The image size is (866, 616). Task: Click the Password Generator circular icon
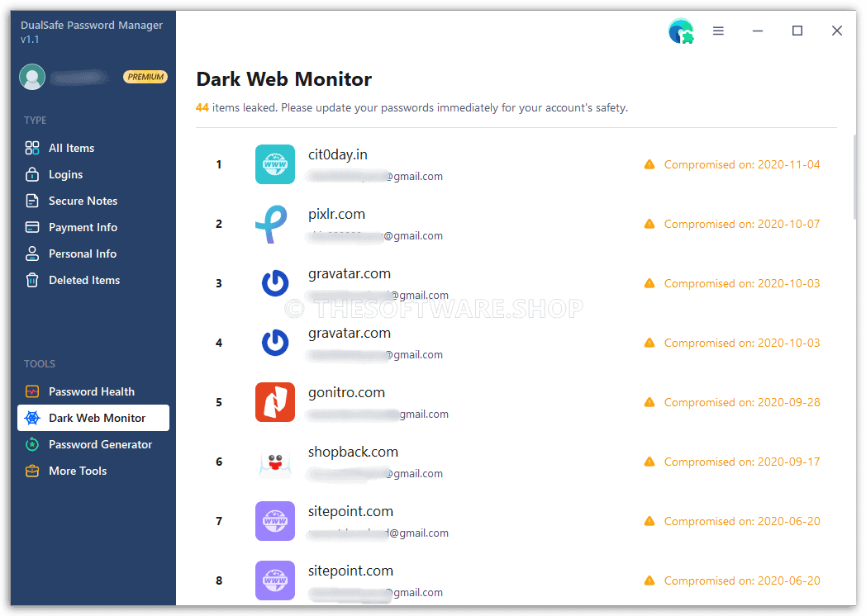click(32, 444)
